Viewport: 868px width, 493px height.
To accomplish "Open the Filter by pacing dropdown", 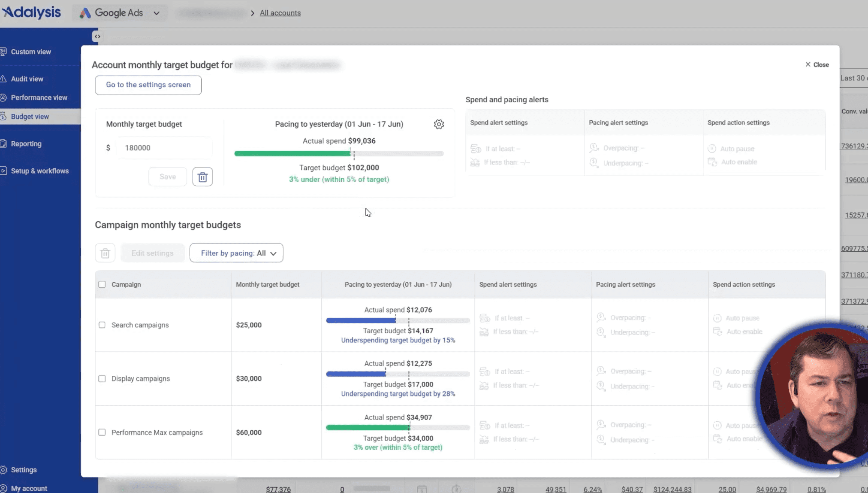I will coord(236,253).
